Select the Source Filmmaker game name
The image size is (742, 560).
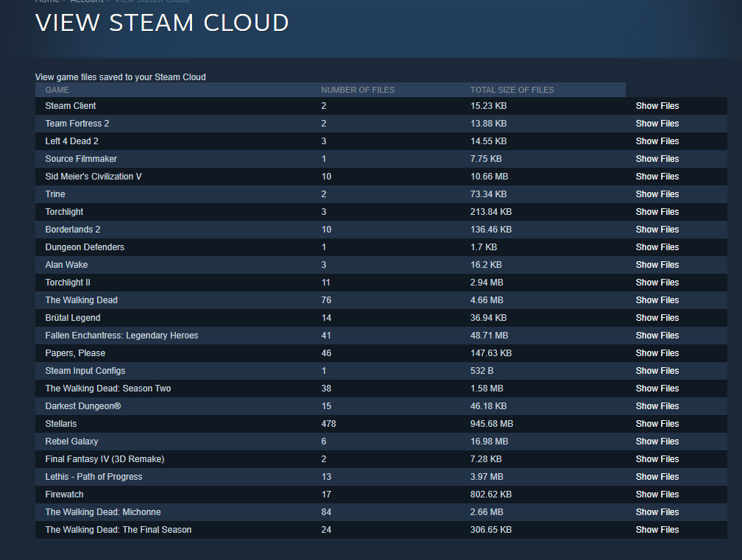(81, 159)
